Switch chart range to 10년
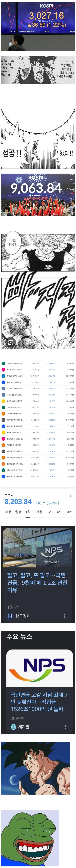76x868 pixels. coord(68,512)
